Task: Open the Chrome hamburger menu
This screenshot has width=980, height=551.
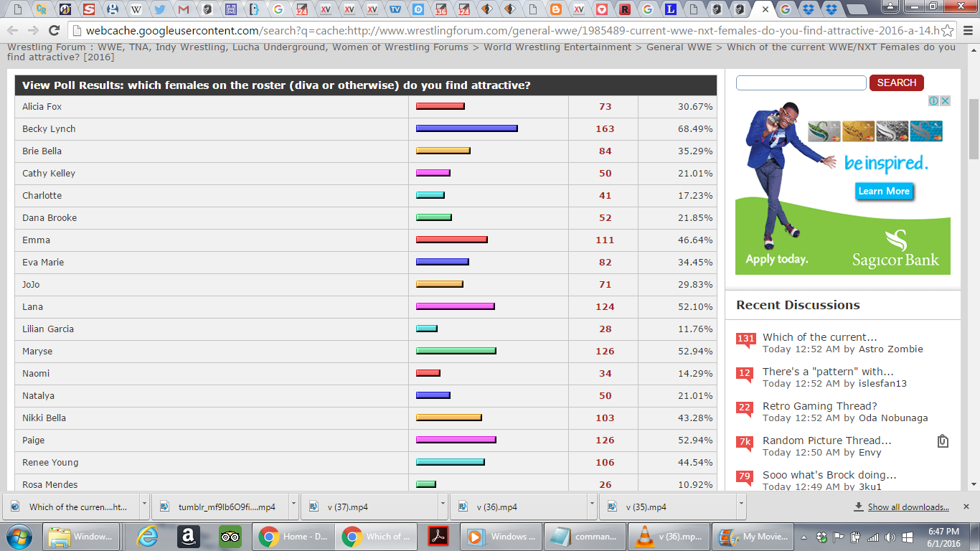Action: pos(967,31)
